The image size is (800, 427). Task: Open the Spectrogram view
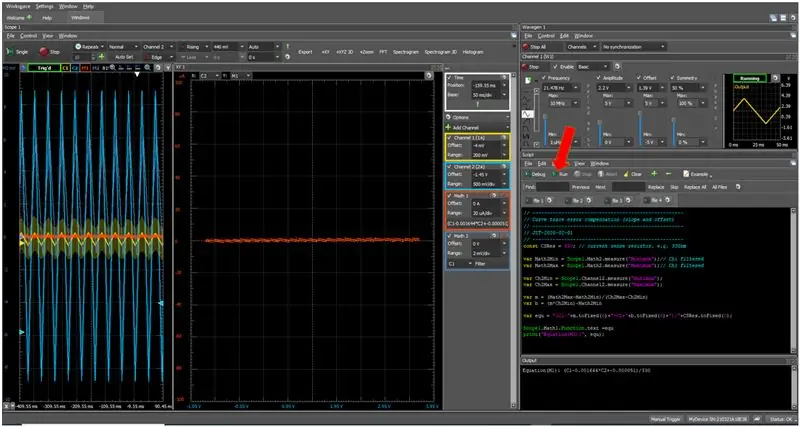click(x=406, y=52)
